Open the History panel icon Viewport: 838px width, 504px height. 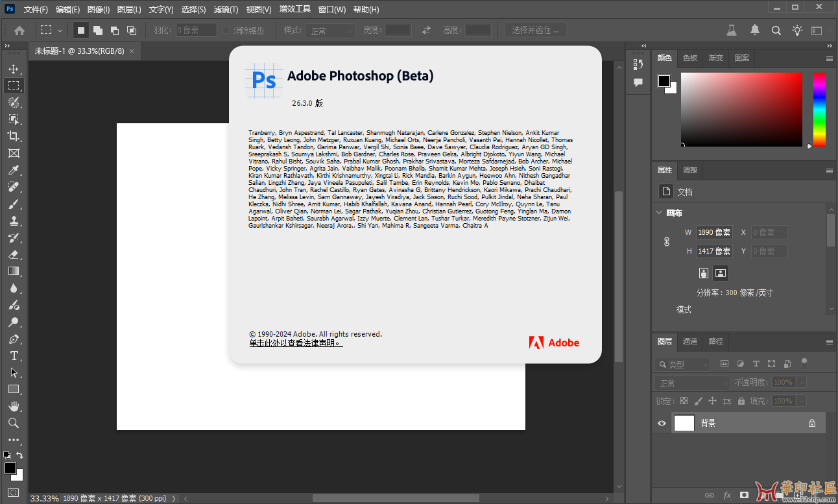[638, 64]
